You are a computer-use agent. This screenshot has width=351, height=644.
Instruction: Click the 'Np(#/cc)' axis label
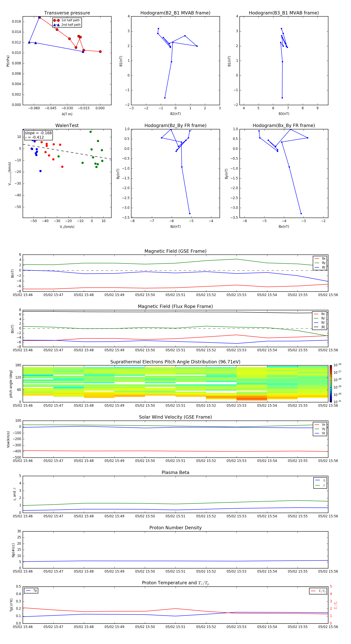(13, 550)
